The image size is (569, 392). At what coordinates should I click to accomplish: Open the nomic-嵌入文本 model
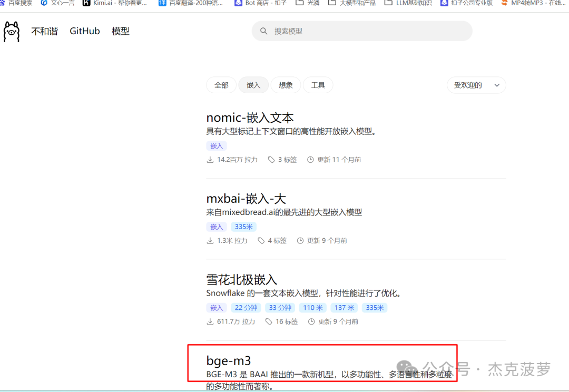click(250, 117)
